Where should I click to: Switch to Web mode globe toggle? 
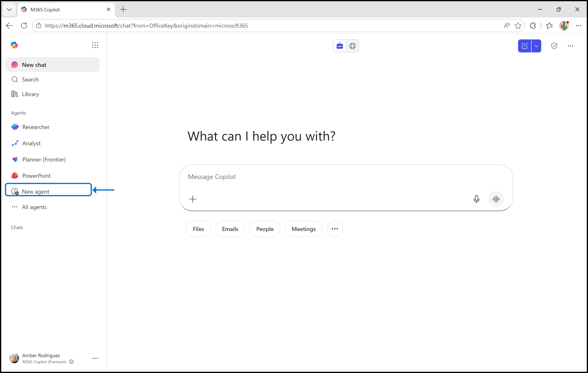pyautogui.click(x=352, y=46)
